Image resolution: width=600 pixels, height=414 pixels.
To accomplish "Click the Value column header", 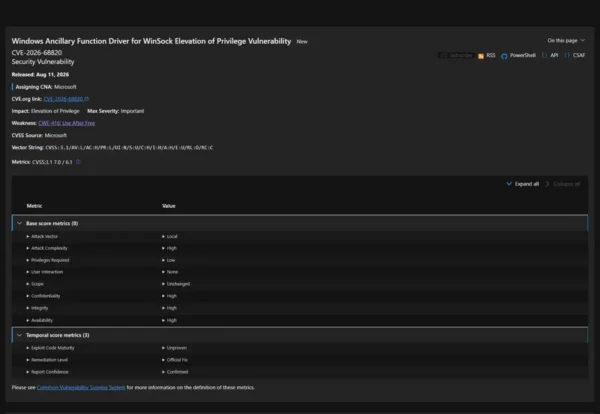I will tap(169, 206).
